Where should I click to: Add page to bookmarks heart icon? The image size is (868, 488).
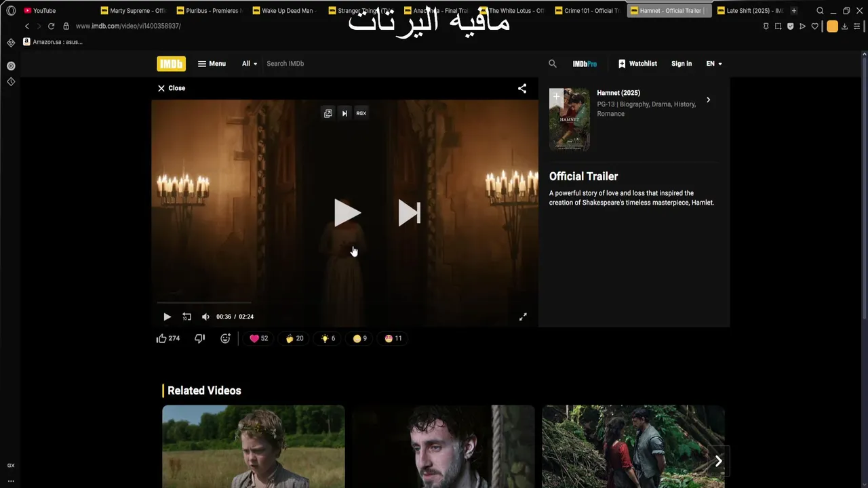(x=814, y=26)
